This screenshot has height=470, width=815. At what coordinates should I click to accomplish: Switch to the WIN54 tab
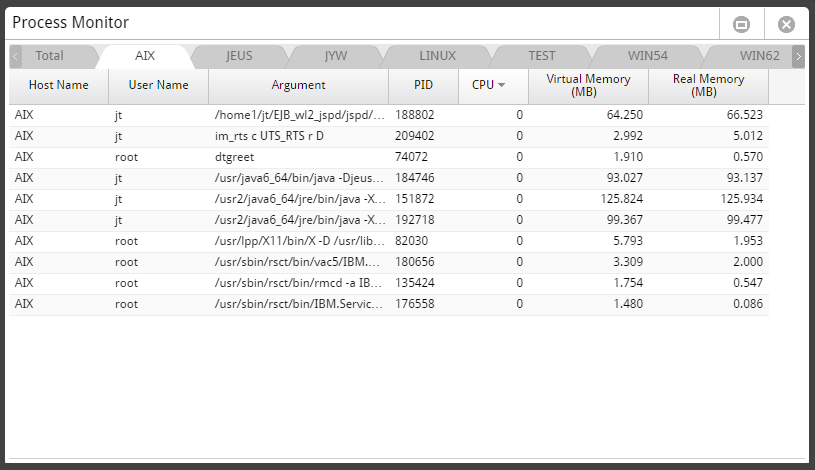[648, 56]
